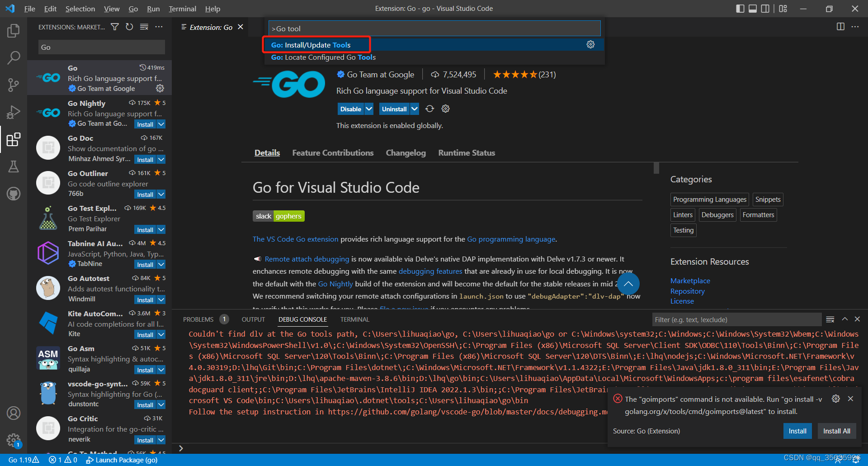This screenshot has width=868, height=466.
Task: Select Go: Install/Update Tools command
Action: point(434,45)
